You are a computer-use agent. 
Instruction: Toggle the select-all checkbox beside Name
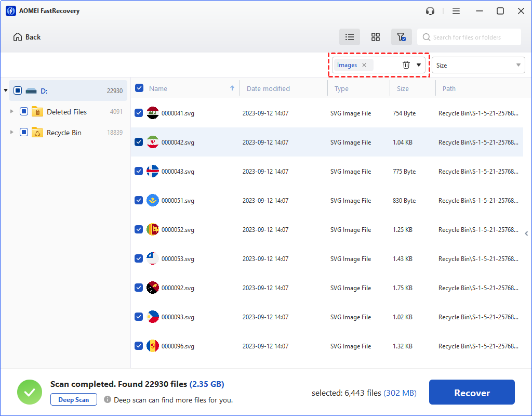[139, 88]
